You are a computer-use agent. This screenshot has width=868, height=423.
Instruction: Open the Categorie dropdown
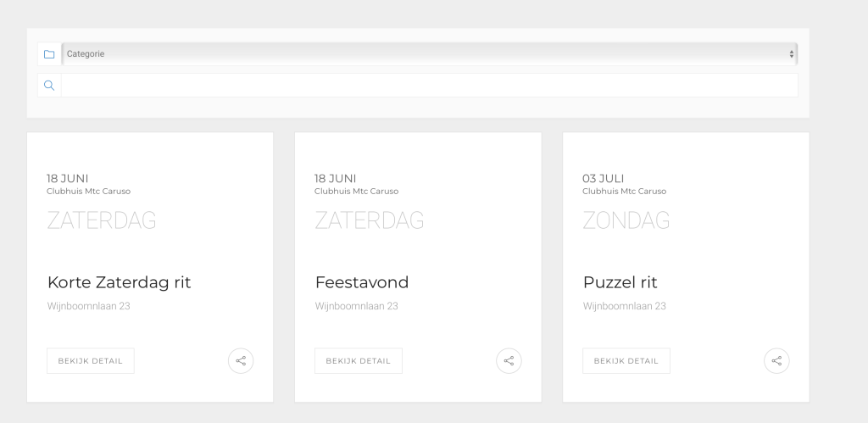click(429, 53)
